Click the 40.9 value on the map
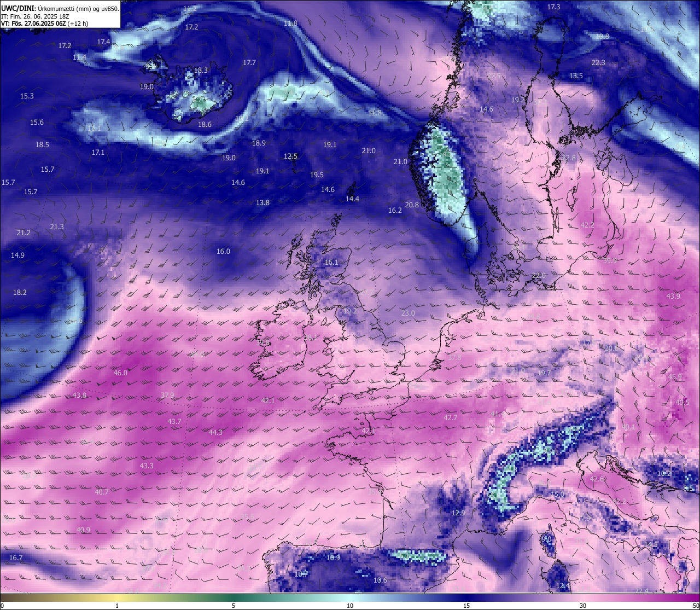The image size is (700, 610). pos(83,530)
